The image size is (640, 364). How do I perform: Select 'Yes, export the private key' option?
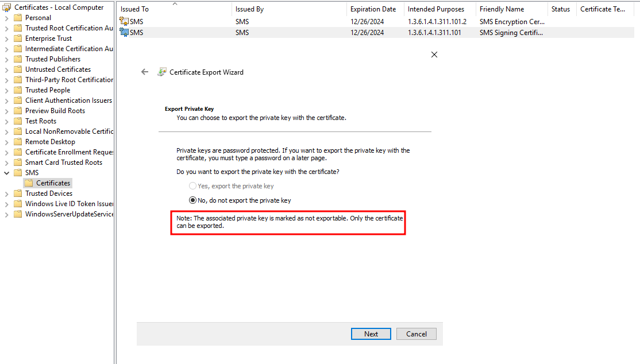coord(192,186)
